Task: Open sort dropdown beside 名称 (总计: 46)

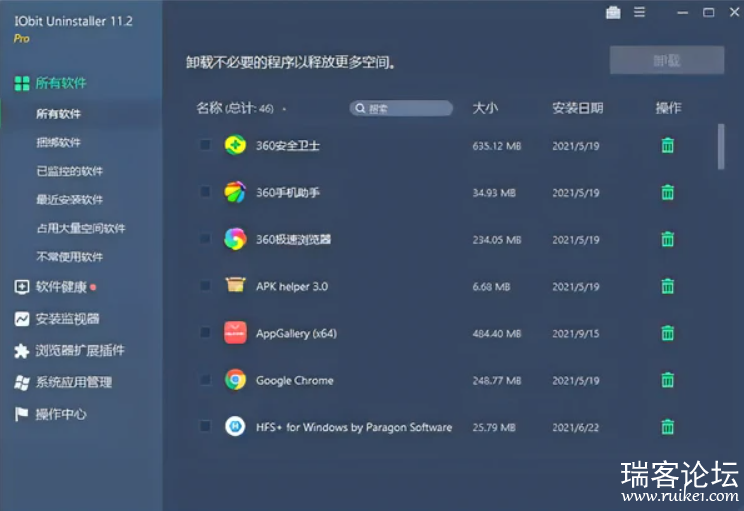Action: pos(284,110)
